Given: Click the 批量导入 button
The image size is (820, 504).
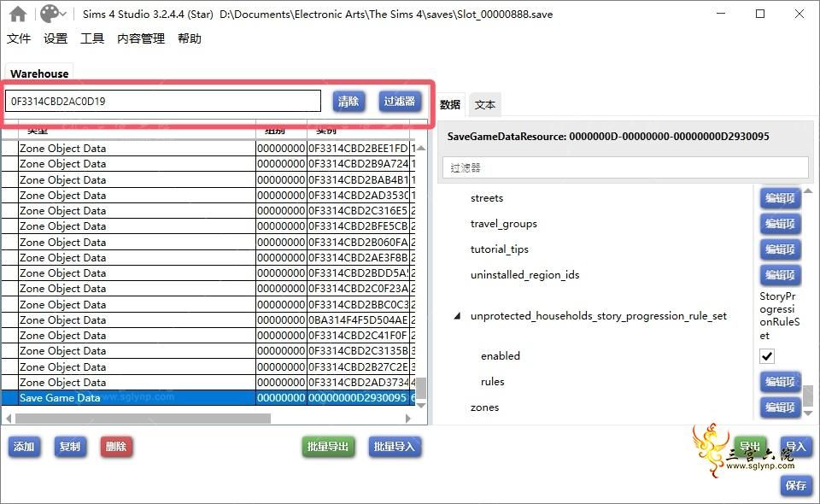Looking at the screenshot, I should tap(395, 447).
